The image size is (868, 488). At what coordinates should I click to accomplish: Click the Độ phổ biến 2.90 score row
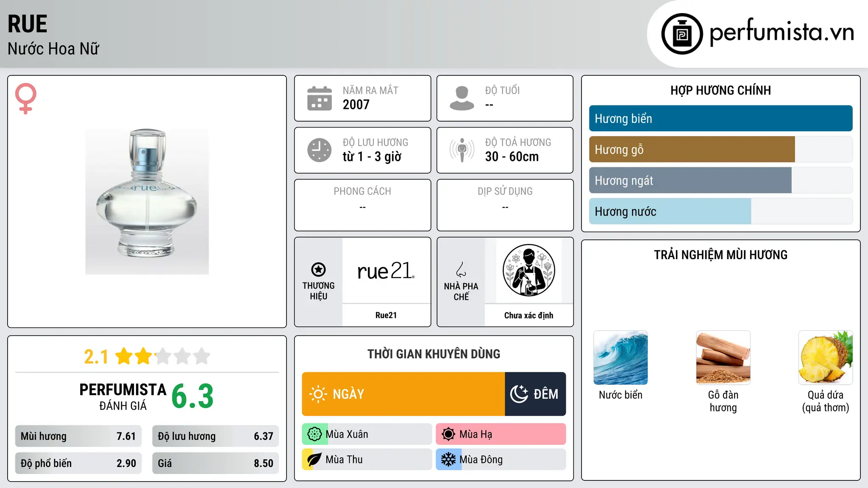point(78,463)
